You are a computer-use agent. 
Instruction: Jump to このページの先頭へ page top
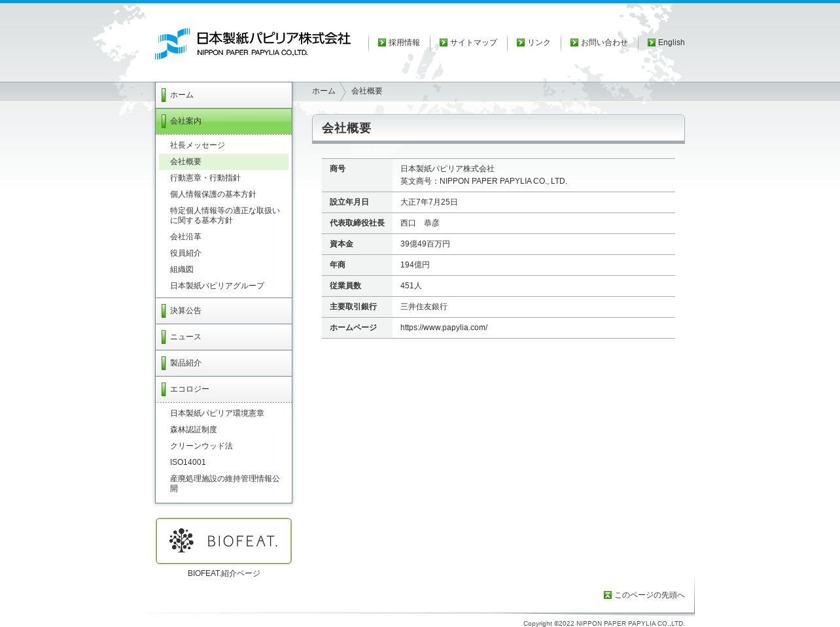coord(650,595)
